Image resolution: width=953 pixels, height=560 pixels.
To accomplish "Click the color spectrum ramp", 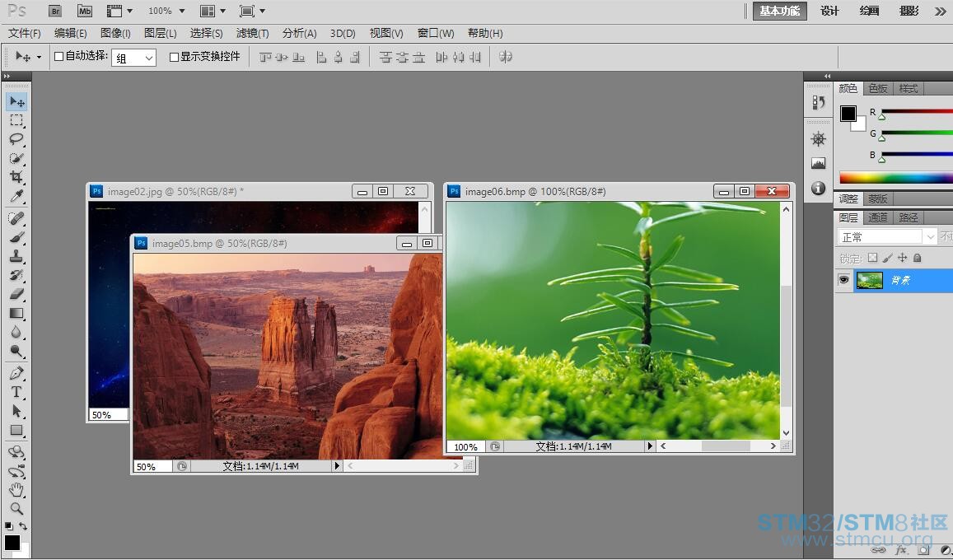I will [896, 177].
